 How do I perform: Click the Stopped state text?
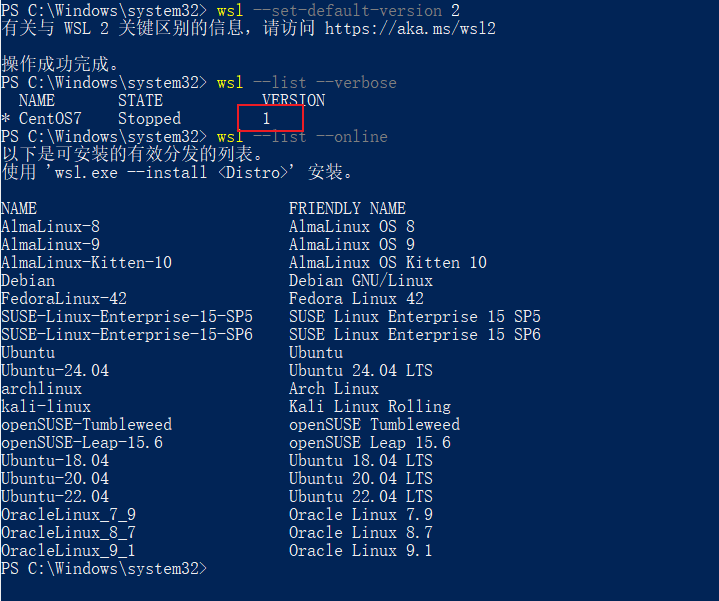pyautogui.click(x=149, y=119)
